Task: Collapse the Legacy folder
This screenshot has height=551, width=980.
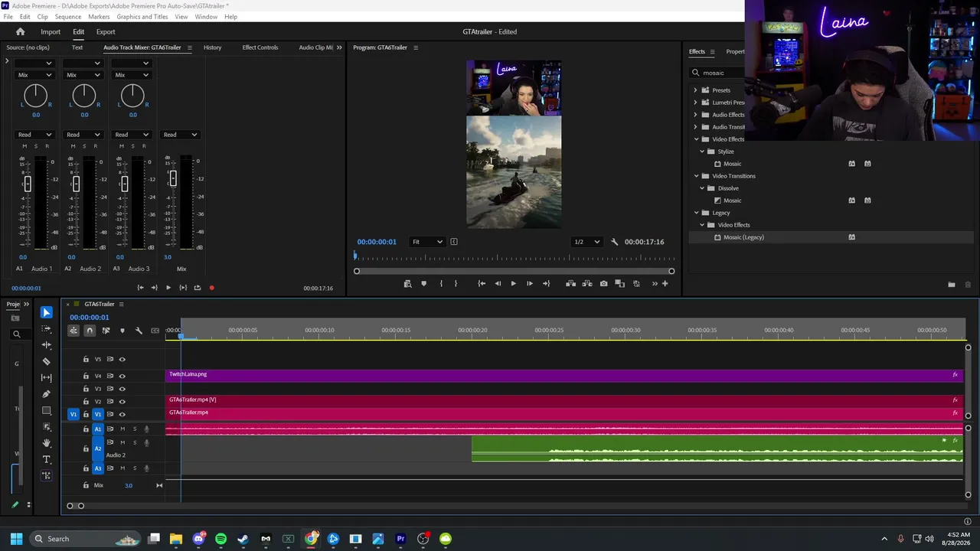Action: pos(696,213)
